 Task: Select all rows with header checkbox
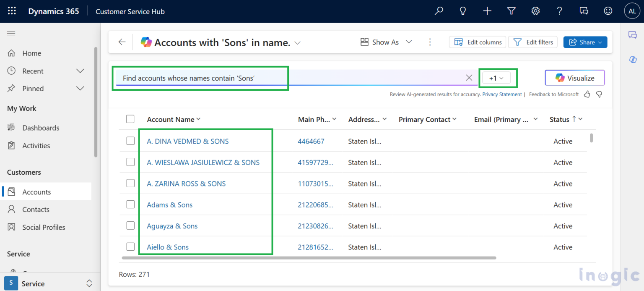tap(130, 119)
